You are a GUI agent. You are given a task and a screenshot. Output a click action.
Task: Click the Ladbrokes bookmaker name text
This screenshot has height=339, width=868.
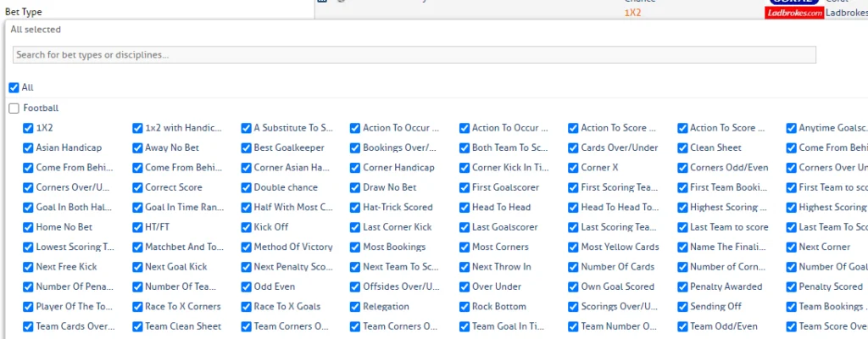[x=846, y=13]
